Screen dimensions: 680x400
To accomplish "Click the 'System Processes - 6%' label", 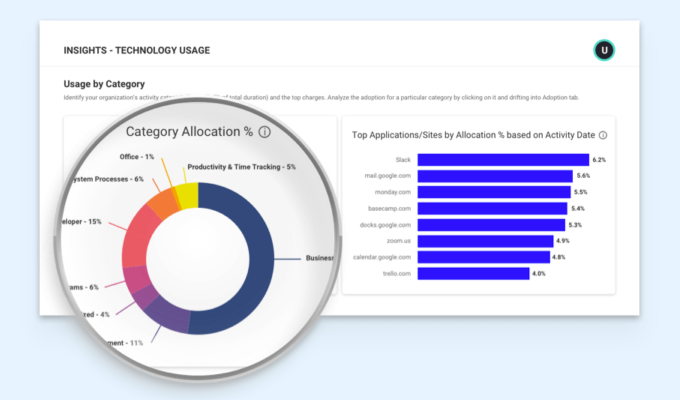I will 108,179.
